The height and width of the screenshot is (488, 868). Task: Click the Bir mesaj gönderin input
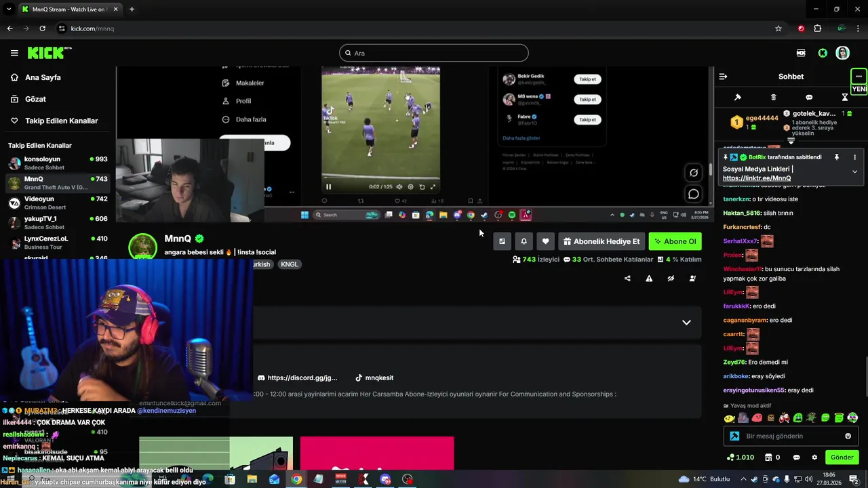pyautogui.click(x=791, y=436)
